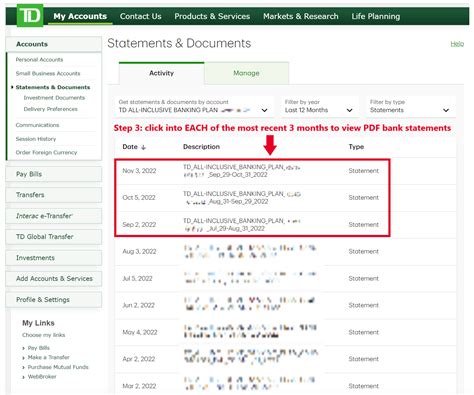The width and height of the screenshot is (474, 395).
Task: Switch to the Activity tab
Action: pos(161,73)
